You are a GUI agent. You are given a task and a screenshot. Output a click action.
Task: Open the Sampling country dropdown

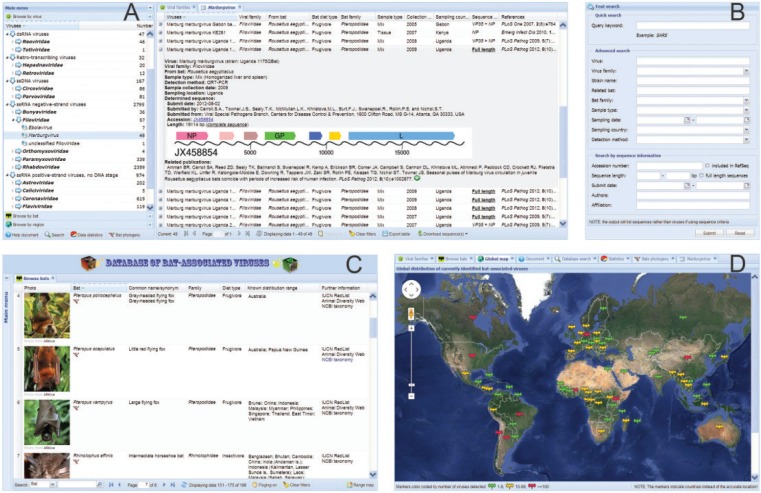(x=746, y=130)
